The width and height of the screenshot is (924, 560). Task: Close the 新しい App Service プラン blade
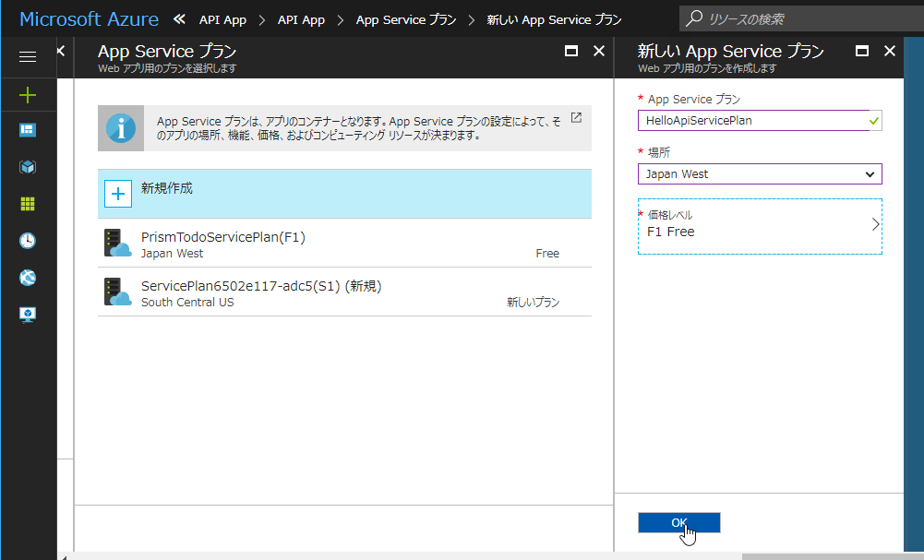pos(890,52)
